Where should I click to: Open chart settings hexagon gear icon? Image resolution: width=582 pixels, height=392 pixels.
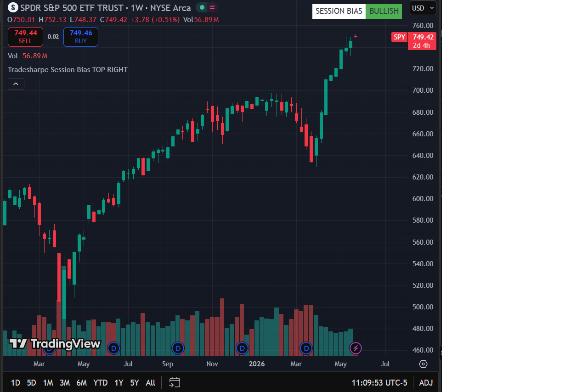[423, 364]
